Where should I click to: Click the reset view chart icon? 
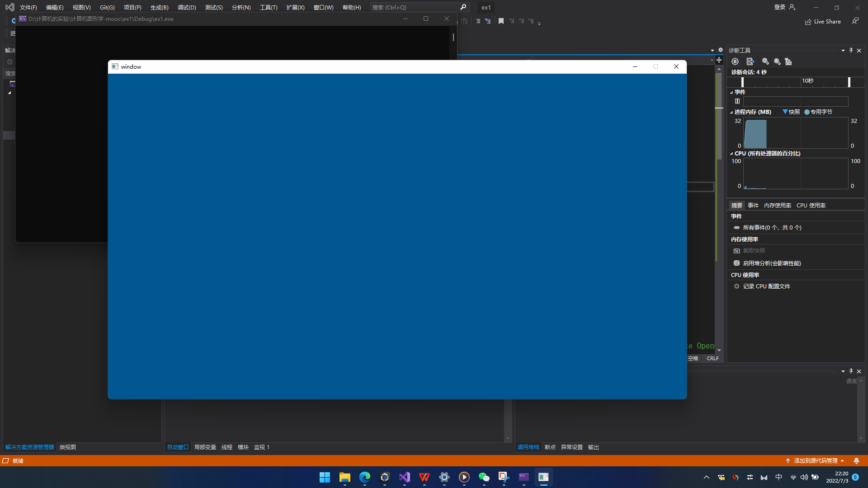pyautogui.click(x=788, y=61)
